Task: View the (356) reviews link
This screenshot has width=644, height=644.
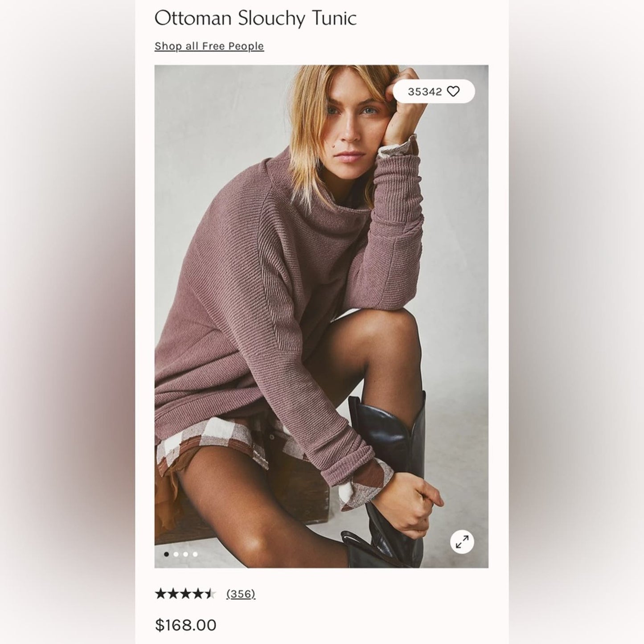Action: point(241,594)
